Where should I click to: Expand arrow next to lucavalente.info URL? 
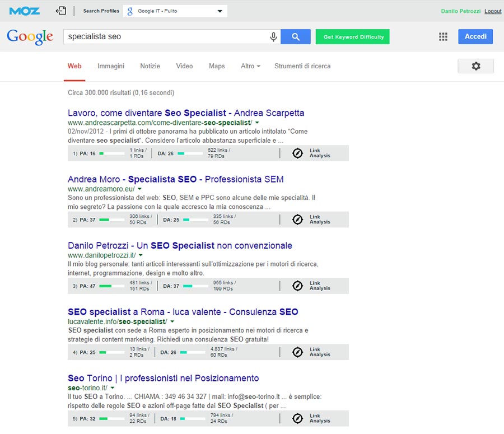click(x=172, y=321)
